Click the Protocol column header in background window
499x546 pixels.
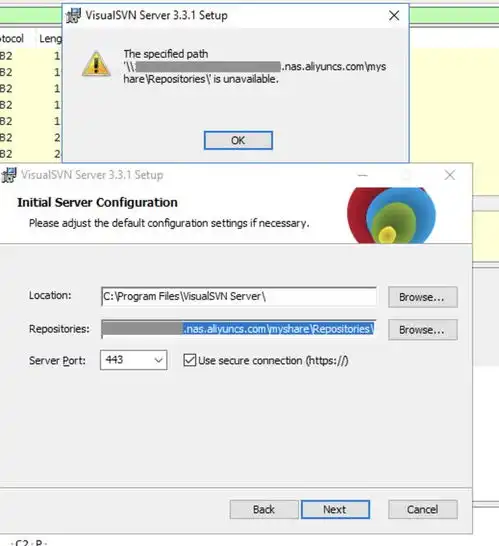point(12,38)
